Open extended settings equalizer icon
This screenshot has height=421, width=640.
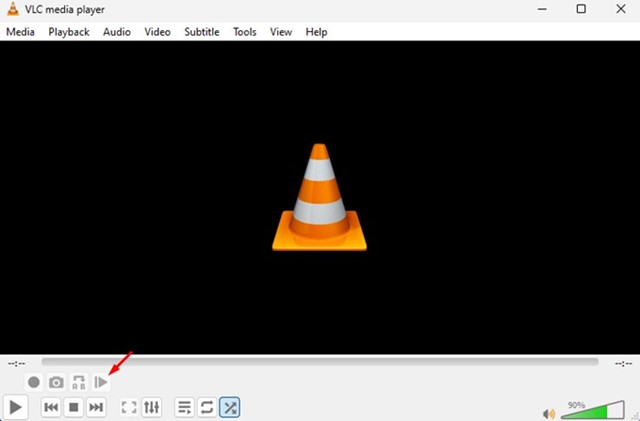(151, 407)
